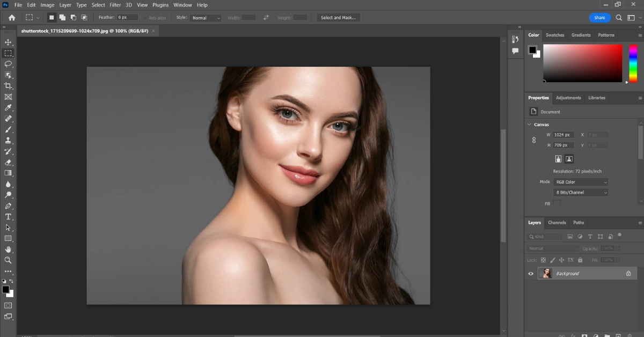Screen dimensions: 644x337
Task: Select the Dodge tool
Action: pyautogui.click(x=8, y=195)
